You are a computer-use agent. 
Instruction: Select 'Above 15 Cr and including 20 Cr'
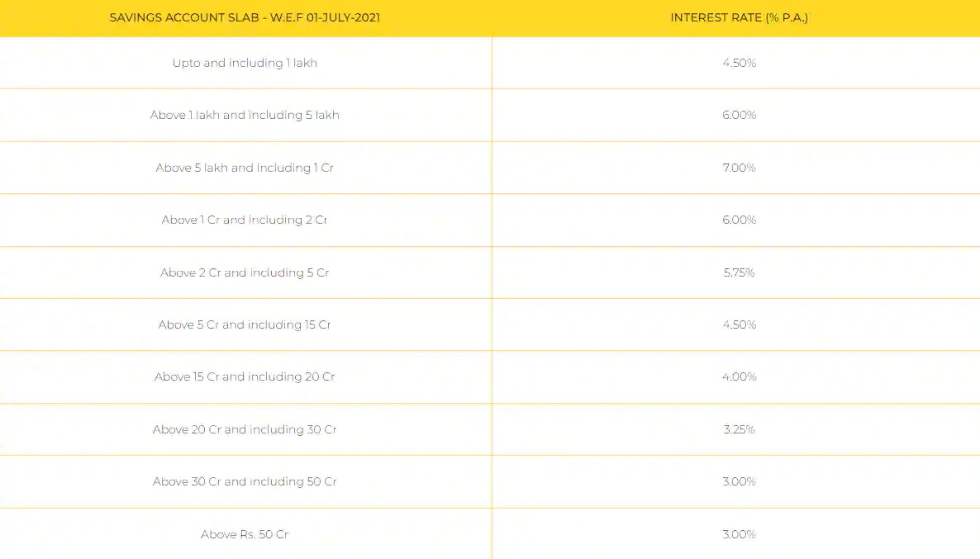pyautogui.click(x=245, y=377)
